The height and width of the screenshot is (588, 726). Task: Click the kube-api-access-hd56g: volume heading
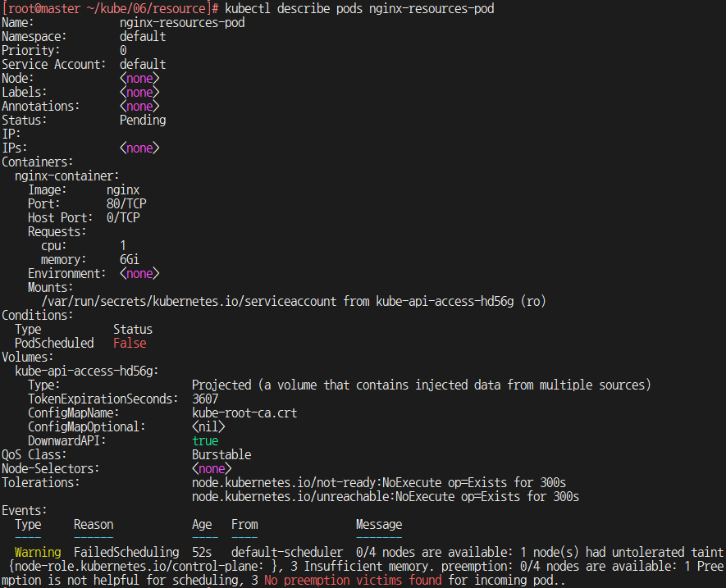click(87, 371)
